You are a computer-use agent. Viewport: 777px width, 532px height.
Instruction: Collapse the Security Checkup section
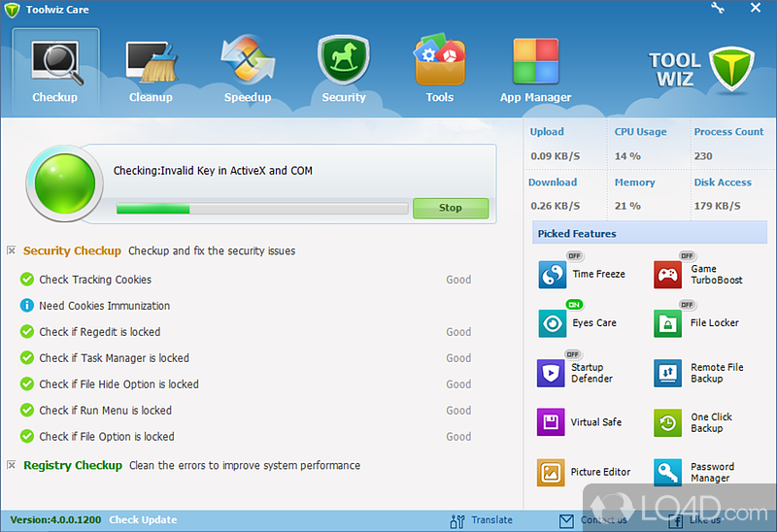tap(12, 250)
